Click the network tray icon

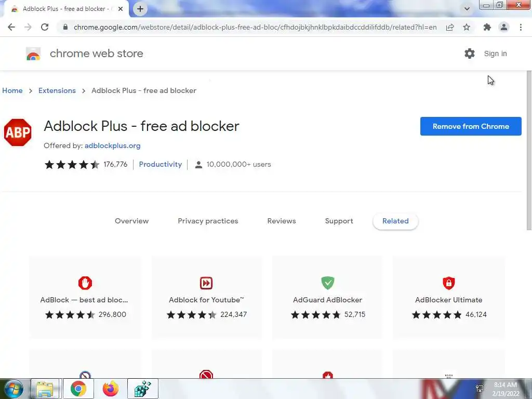tap(480, 389)
